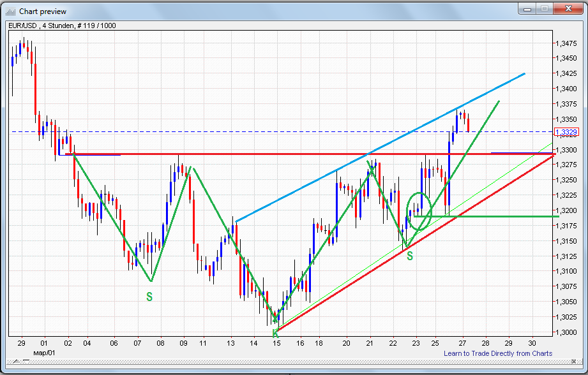The width and height of the screenshot is (588, 375).
Task: Click the 1,3025 price axis label
Action: point(566,317)
